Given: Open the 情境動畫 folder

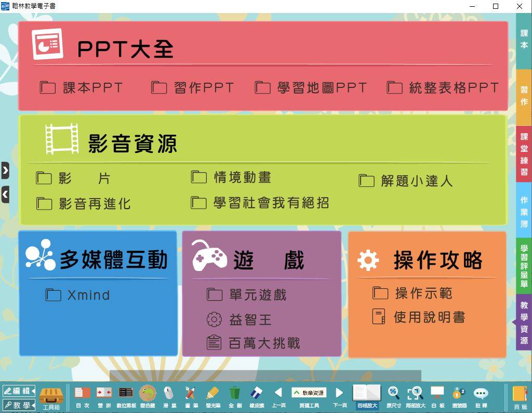Looking at the screenshot, I should pyautogui.click(x=231, y=177).
